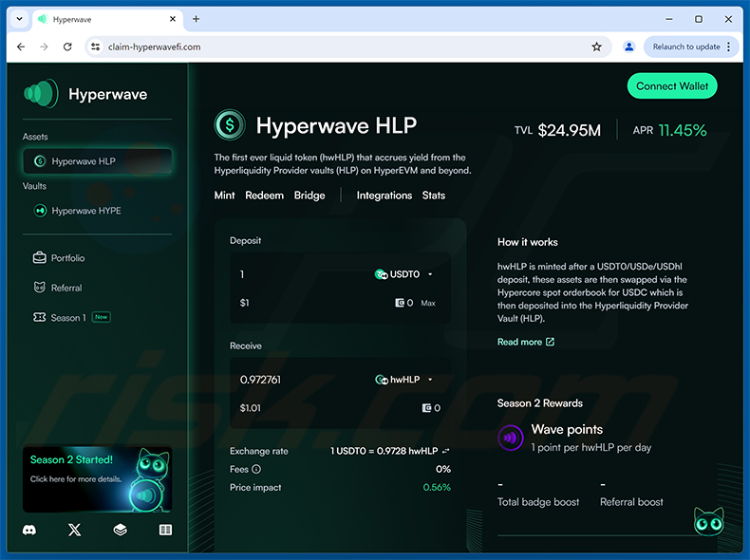Open the browser profile icon

(629, 47)
